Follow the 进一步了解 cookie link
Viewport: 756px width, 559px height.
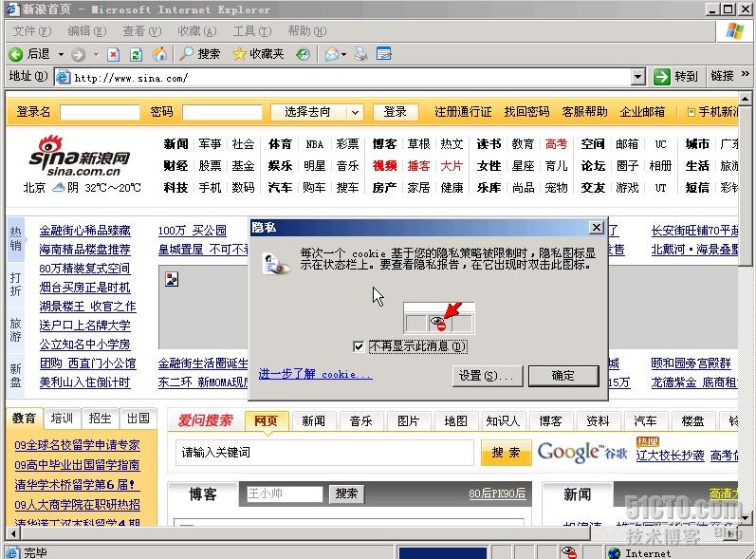point(315,374)
